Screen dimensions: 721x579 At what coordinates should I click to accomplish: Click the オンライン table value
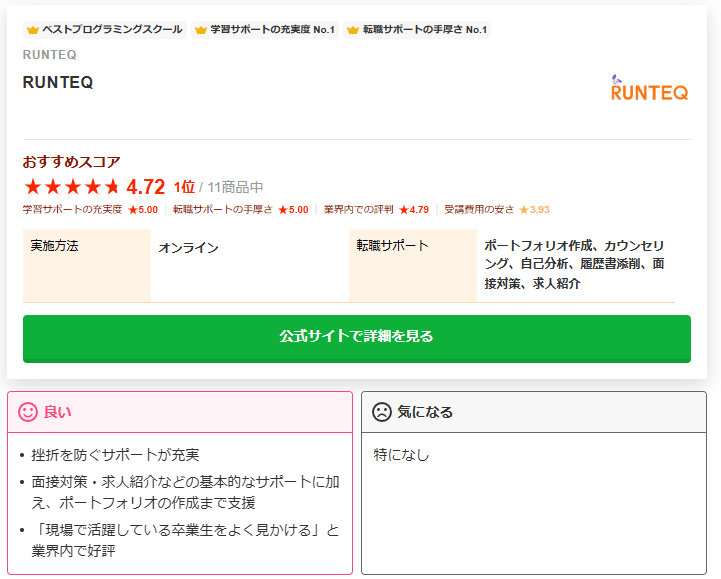[x=188, y=248]
